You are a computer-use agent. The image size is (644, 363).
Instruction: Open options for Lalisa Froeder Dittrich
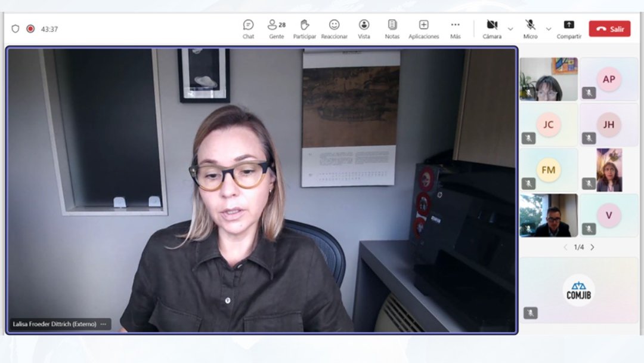point(104,324)
